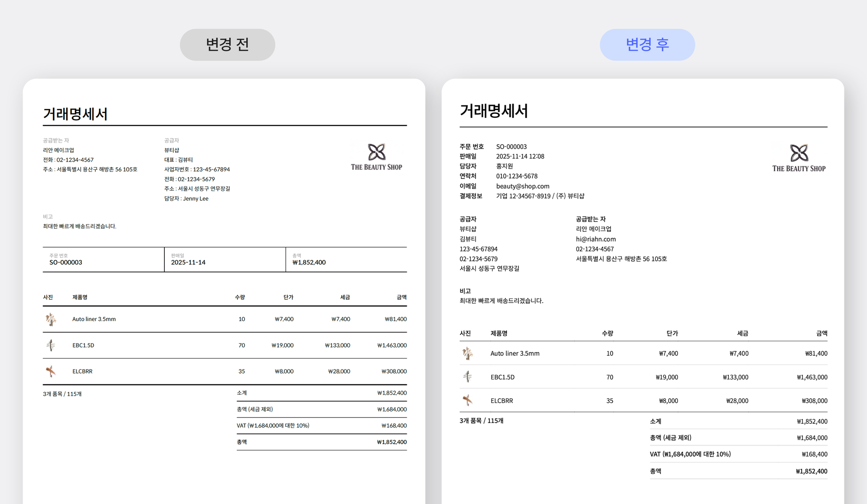Select the 비고 note 최대한 빠르게 배송드리겠습니다

point(80,226)
